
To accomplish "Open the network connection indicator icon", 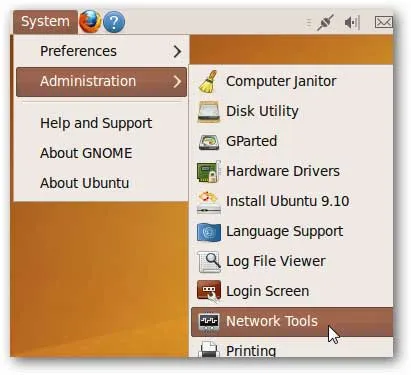I will (x=325, y=22).
